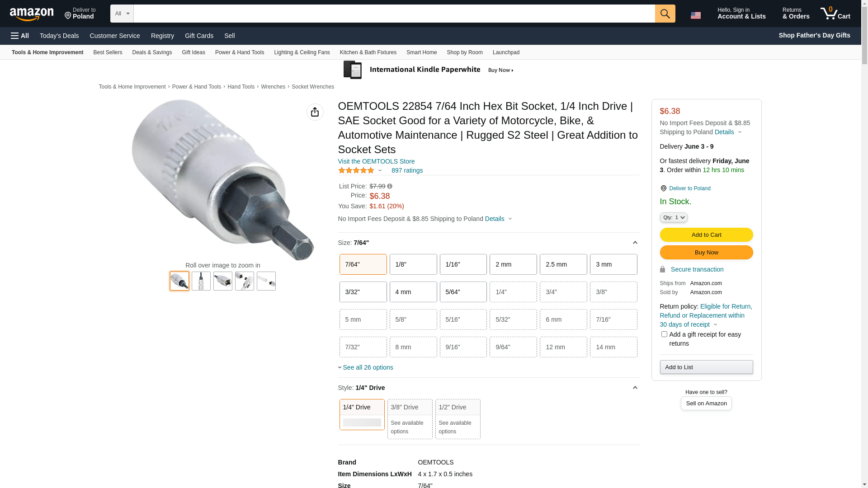Click the Amazon logo
The image size is (868, 488).
pos(32,14)
